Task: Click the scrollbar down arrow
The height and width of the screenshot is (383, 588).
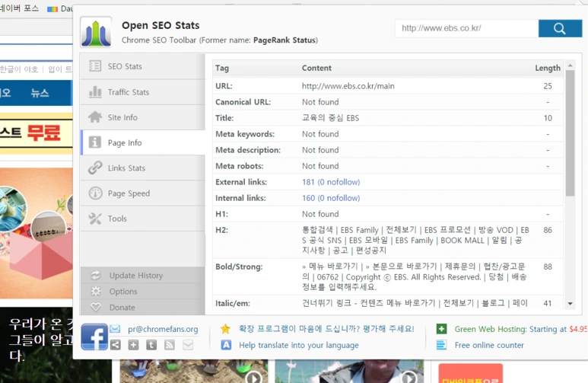Action: pyautogui.click(x=570, y=303)
